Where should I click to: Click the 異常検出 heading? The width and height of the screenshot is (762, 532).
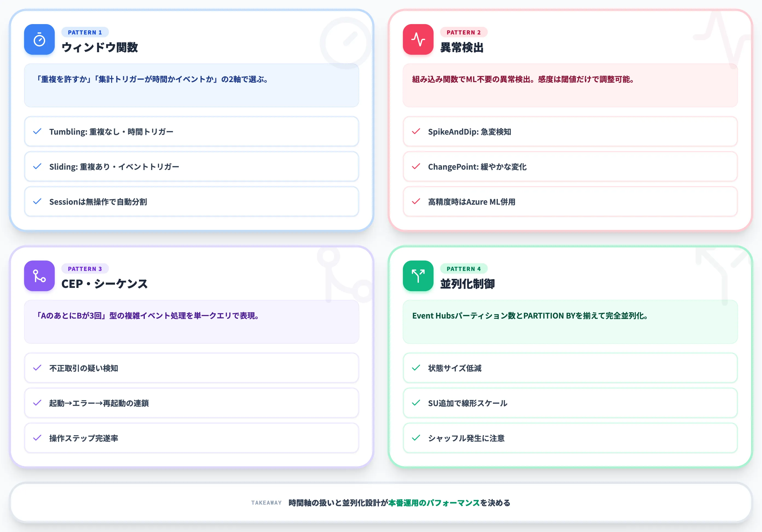pos(462,47)
